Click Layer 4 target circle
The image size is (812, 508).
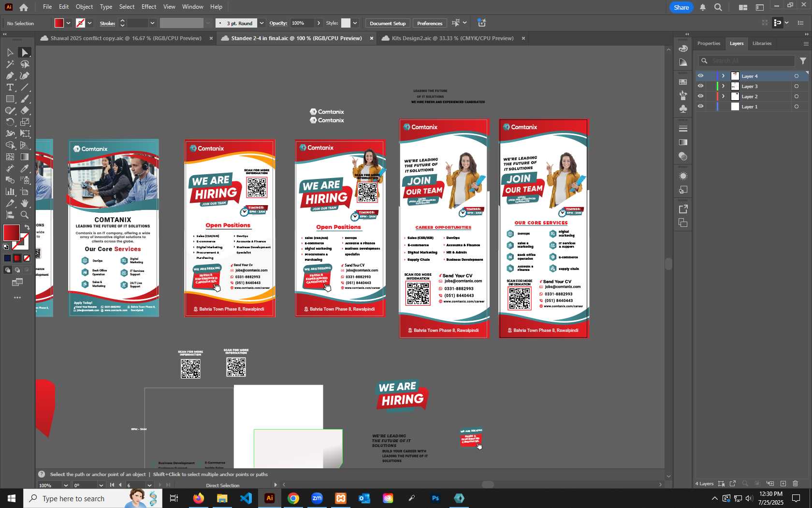797,76
